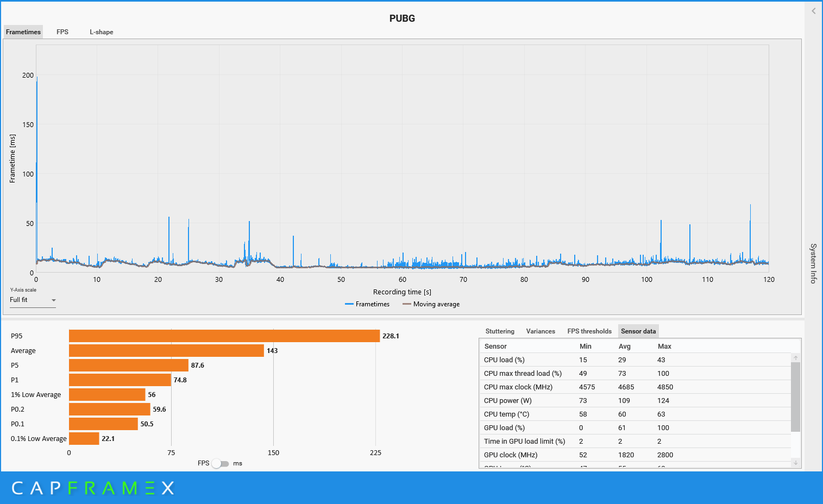823x504 pixels.
Task: Click the PUBG chart title
Action: click(x=402, y=18)
